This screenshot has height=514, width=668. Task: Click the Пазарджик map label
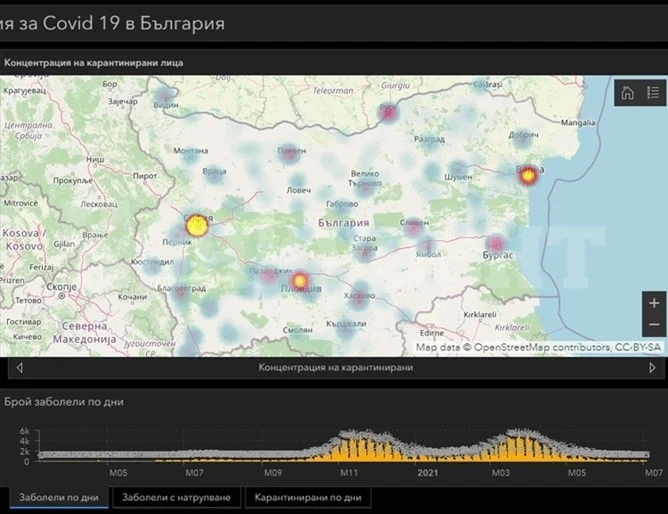point(271,271)
